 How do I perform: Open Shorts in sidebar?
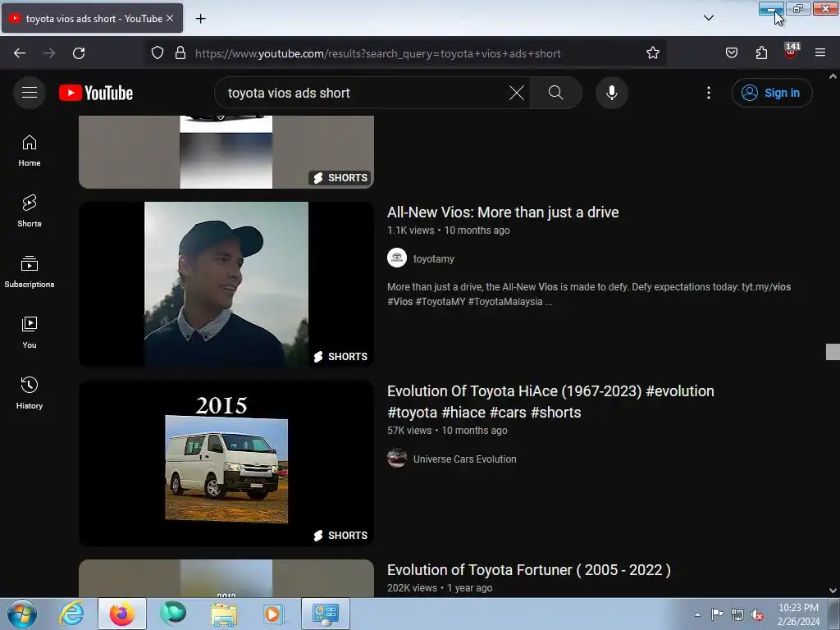30,212
